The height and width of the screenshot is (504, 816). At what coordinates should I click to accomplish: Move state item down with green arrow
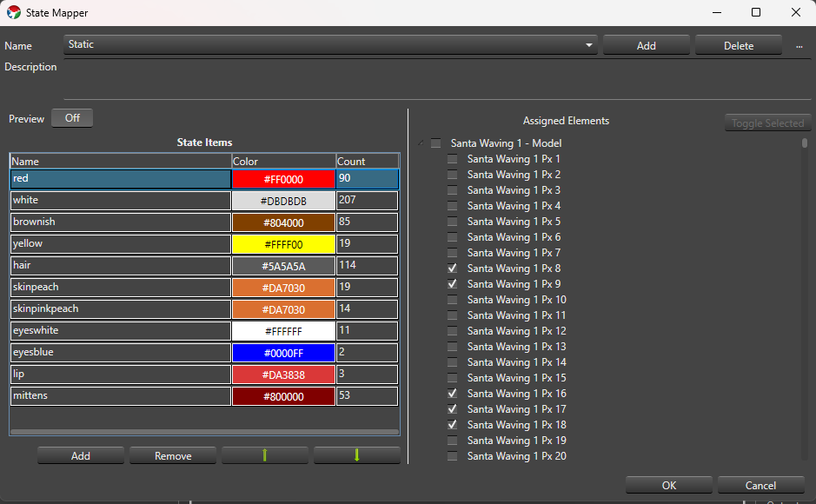(x=357, y=455)
